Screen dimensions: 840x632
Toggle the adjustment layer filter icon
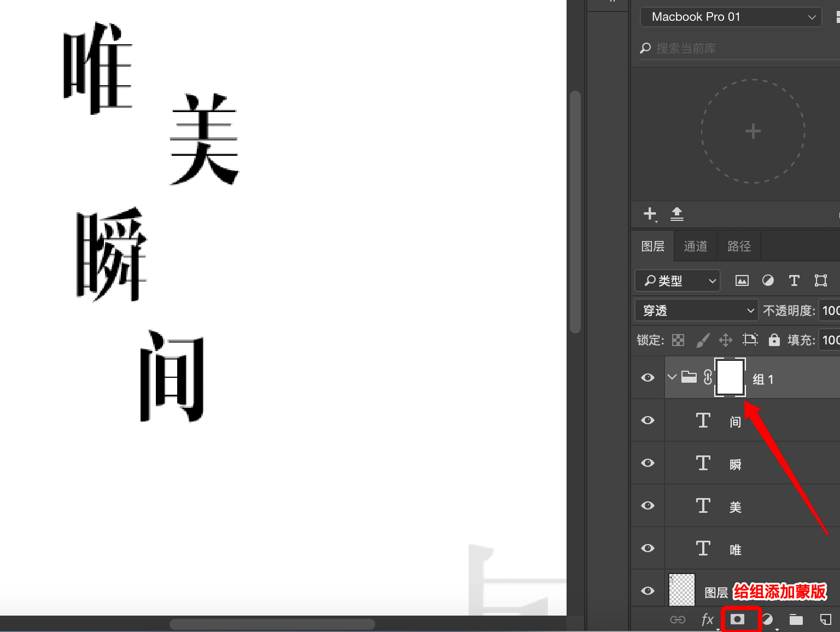pyautogui.click(x=768, y=281)
